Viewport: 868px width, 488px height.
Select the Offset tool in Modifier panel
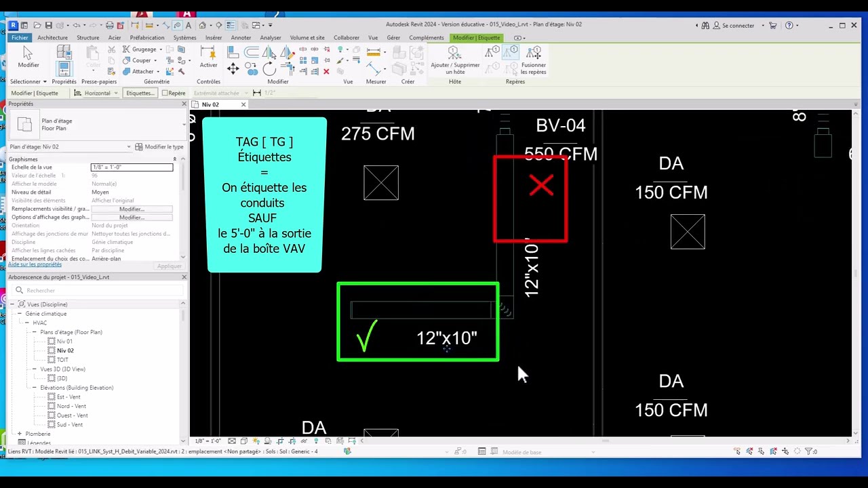coord(251,53)
